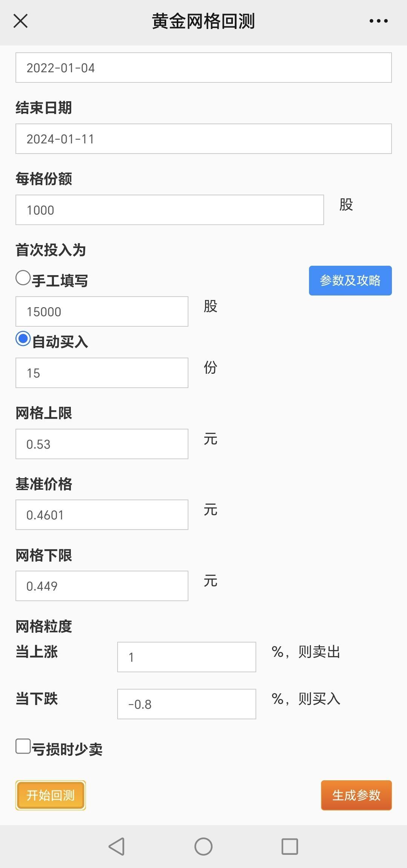The height and width of the screenshot is (868, 407).
Task: Focus the 自动买入 count field showing 15
Action: (x=102, y=373)
